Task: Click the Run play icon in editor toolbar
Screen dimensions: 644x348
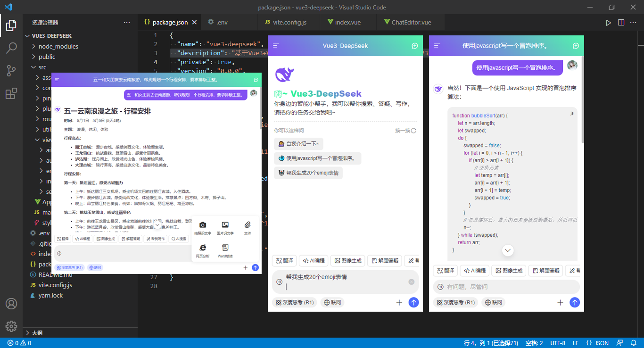Action: pyautogui.click(x=609, y=23)
